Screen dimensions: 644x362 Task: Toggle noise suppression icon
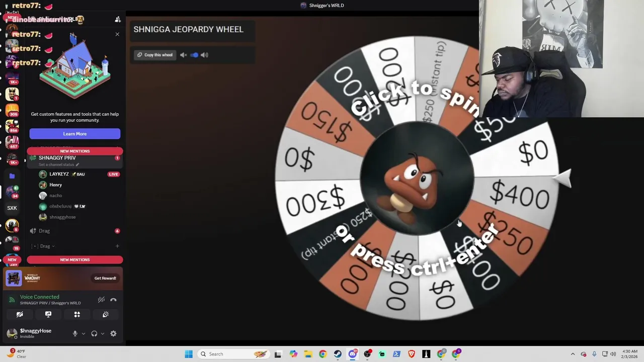101,300
